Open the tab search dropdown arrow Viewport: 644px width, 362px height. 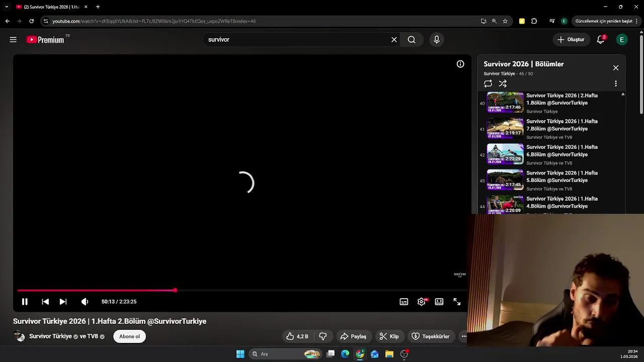(7, 7)
